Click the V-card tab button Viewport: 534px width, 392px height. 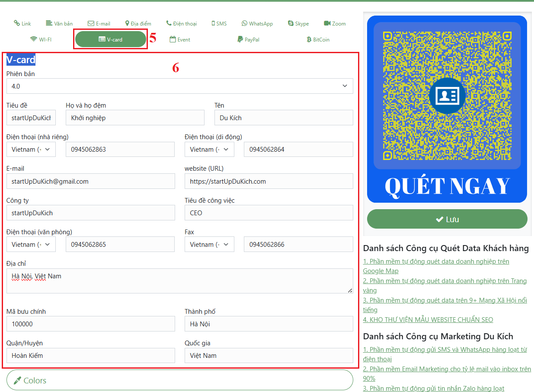tap(111, 39)
